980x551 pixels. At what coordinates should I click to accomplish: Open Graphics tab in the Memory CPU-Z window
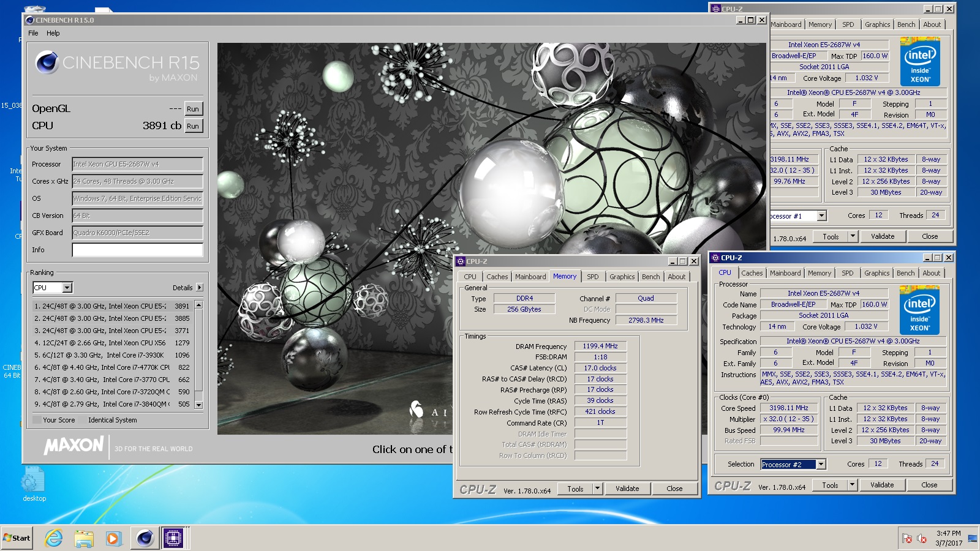pos(622,277)
